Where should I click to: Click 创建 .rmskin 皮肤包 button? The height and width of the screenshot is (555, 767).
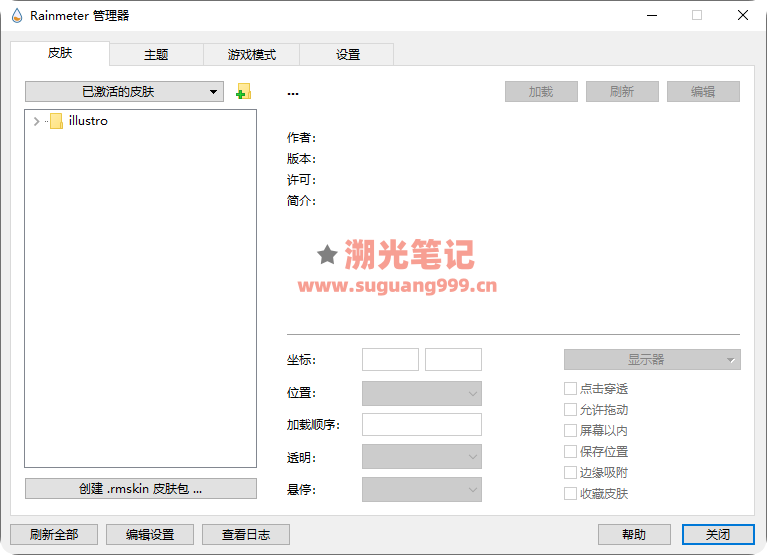[141, 488]
